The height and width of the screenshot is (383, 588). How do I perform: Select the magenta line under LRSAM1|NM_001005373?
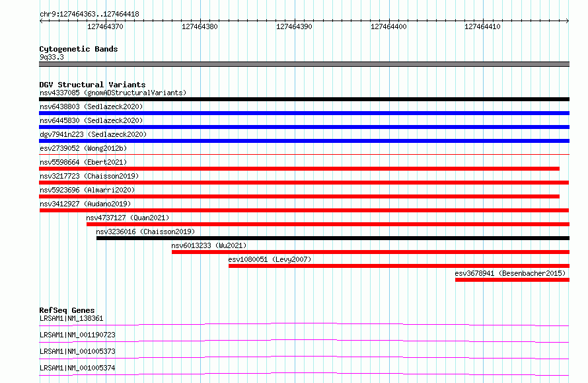point(304,357)
